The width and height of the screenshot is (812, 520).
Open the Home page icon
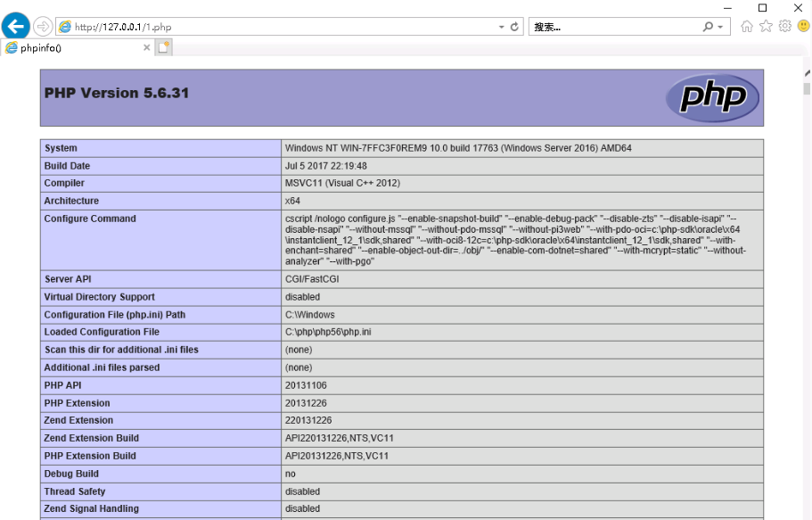pyautogui.click(x=747, y=26)
